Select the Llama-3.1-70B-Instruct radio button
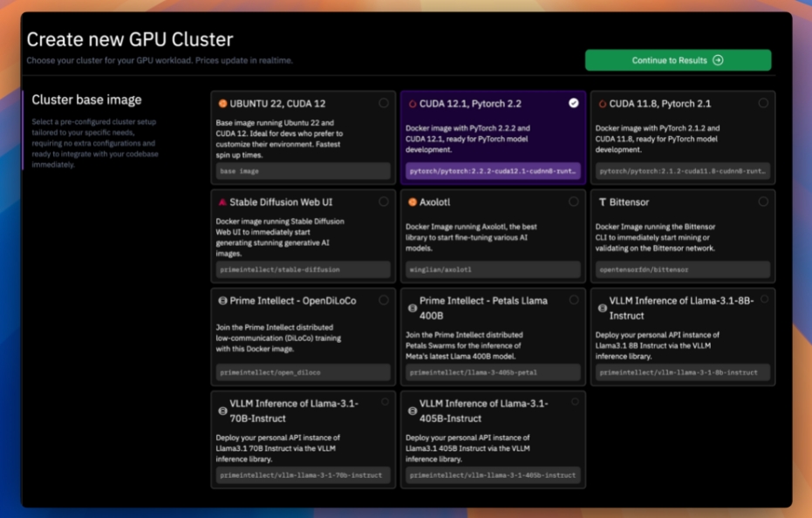The image size is (812, 518). [385, 401]
